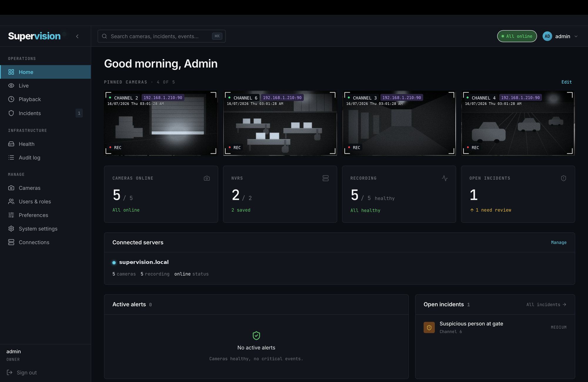Open the Playback section
Screen dimensions: 588x382
(46, 99)
